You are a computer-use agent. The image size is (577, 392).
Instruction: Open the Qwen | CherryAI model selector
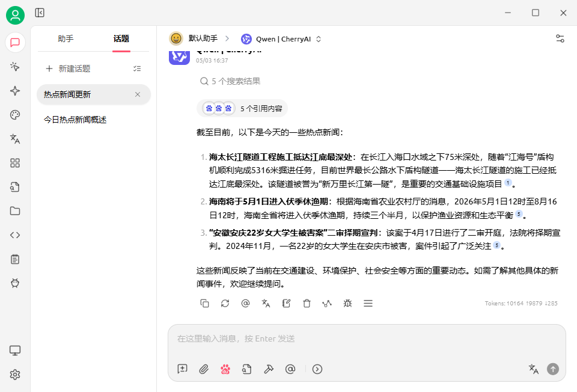click(281, 39)
